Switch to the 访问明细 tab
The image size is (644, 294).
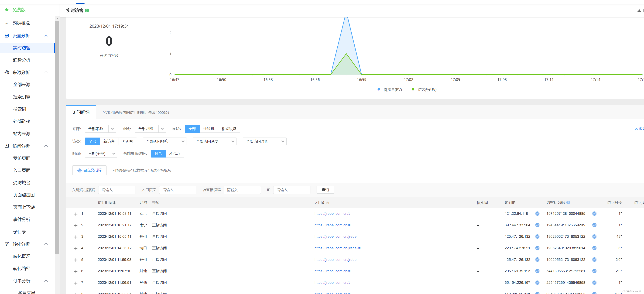(81, 112)
